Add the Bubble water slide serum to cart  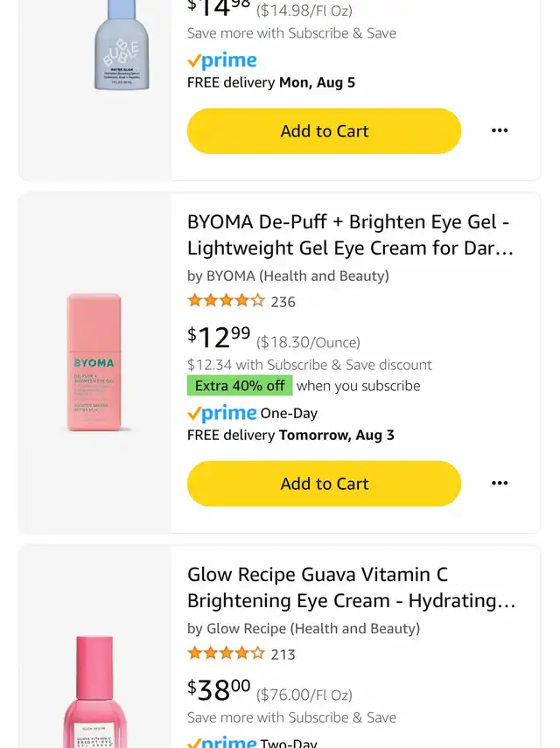(x=324, y=130)
